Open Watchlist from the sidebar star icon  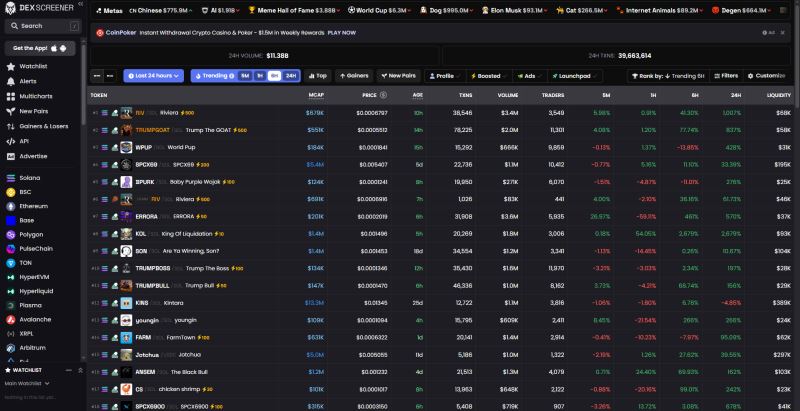33,66
